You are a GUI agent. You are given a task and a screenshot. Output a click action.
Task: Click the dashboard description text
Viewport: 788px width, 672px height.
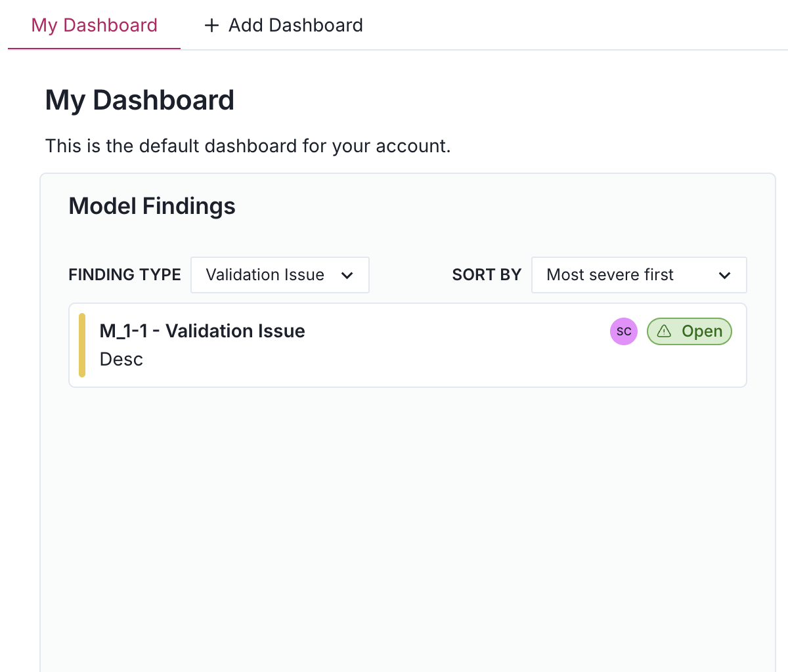coord(248,146)
